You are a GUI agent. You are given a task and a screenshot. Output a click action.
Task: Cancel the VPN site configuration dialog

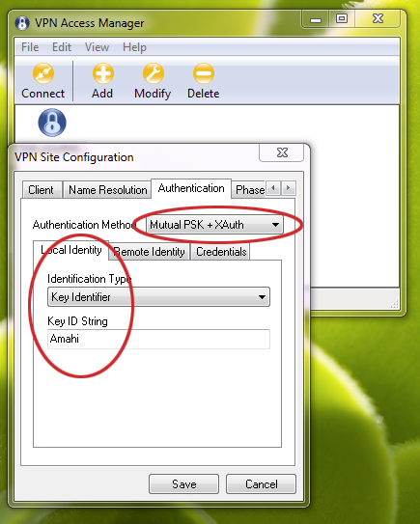261,483
